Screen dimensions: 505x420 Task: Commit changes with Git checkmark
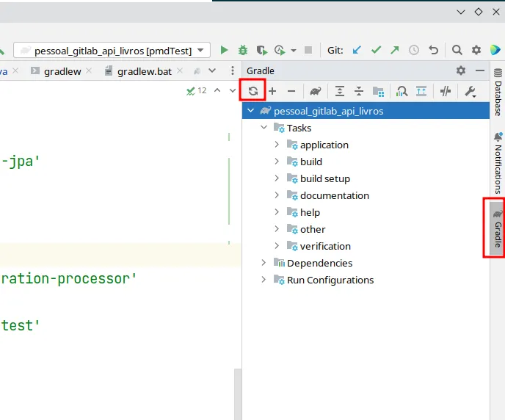[x=376, y=50]
